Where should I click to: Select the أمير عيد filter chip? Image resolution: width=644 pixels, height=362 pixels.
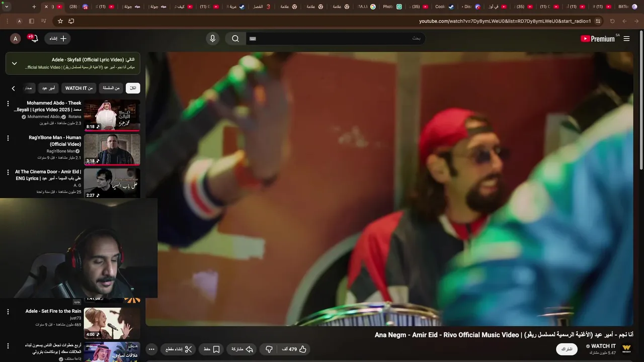(48, 88)
